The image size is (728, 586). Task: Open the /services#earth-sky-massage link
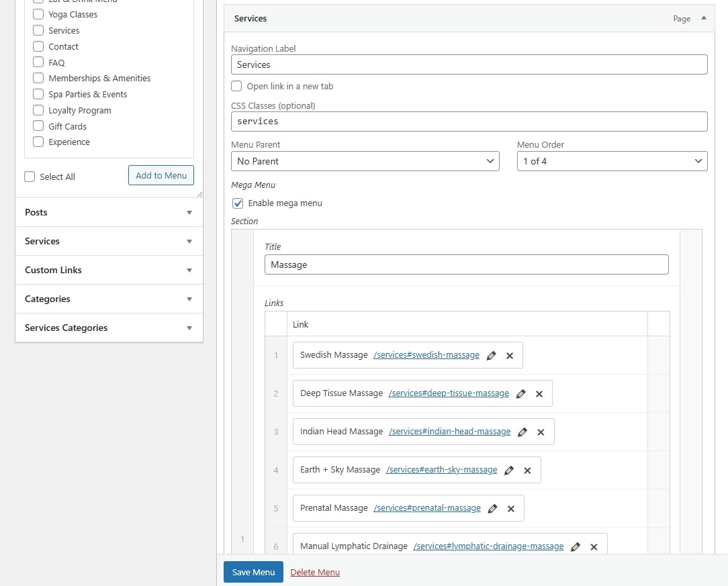[441, 470]
